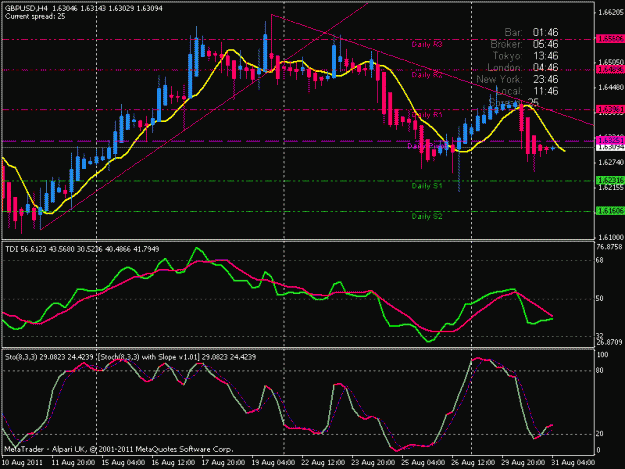Click the GBPUSD,H4 chart header text
The width and height of the screenshot is (625, 469).
tap(84, 8)
